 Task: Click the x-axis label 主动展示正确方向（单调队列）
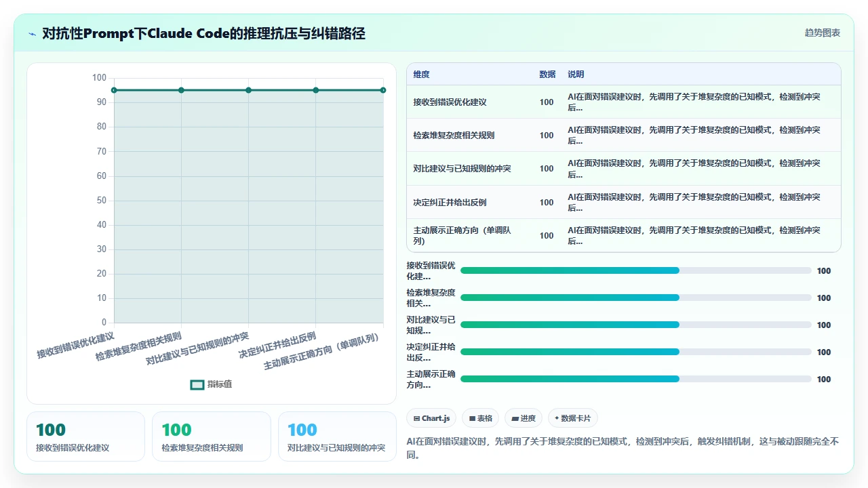pyautogui.click(x=323, y=350)
